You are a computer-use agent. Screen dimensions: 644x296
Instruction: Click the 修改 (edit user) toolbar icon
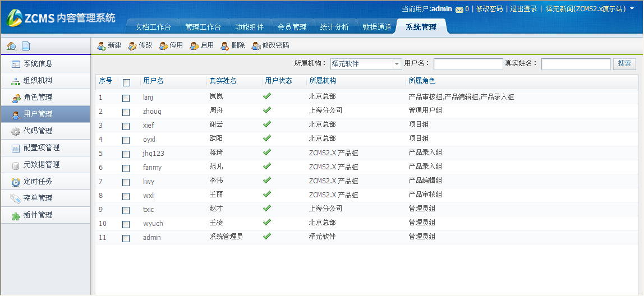pyautogui.click(x=132, y=45)
